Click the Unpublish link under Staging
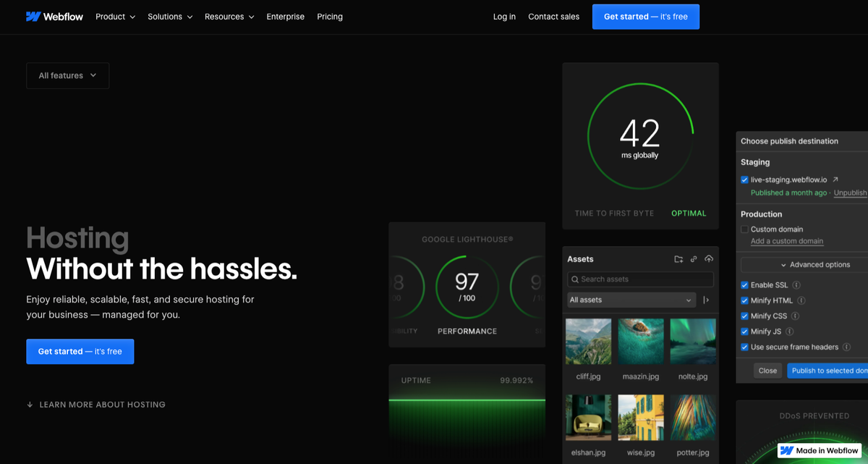This screenshot has width=868, height=464. coord(850,193)
